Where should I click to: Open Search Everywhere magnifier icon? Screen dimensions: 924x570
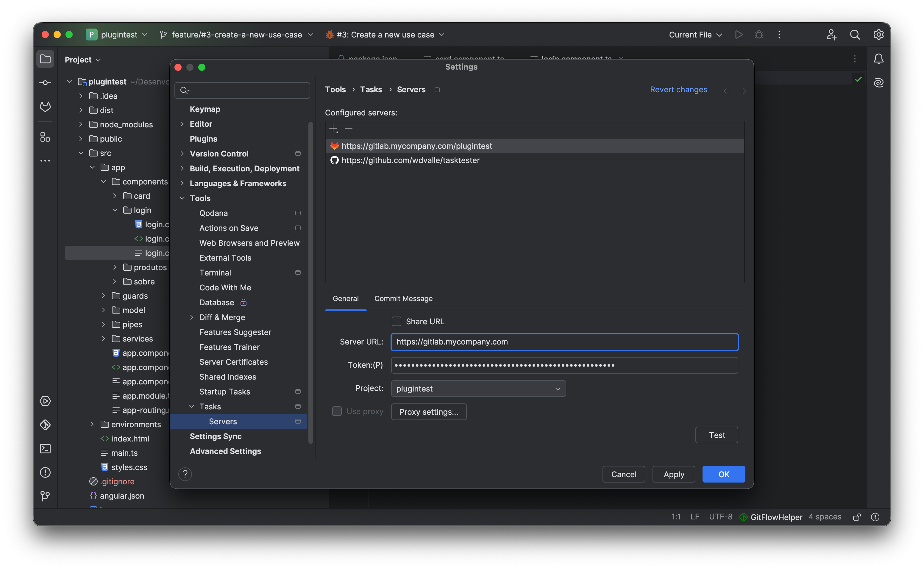point(855,35)
